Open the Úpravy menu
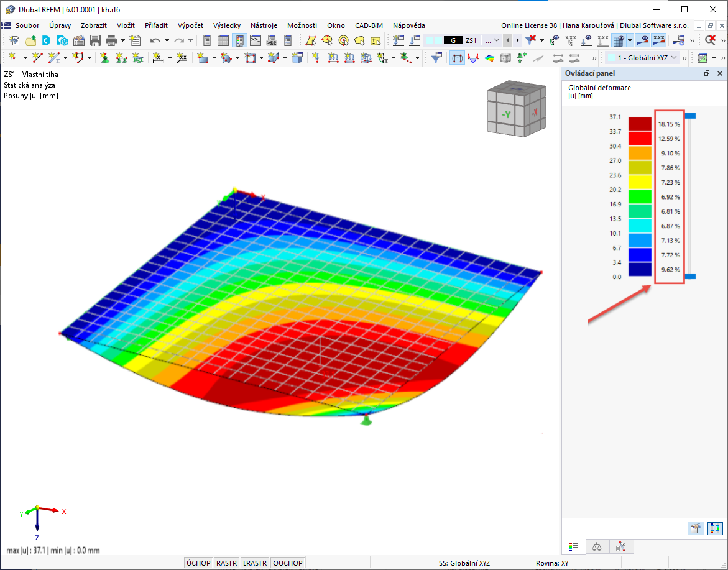The image size is (728, 570). [x=60, y=25]
